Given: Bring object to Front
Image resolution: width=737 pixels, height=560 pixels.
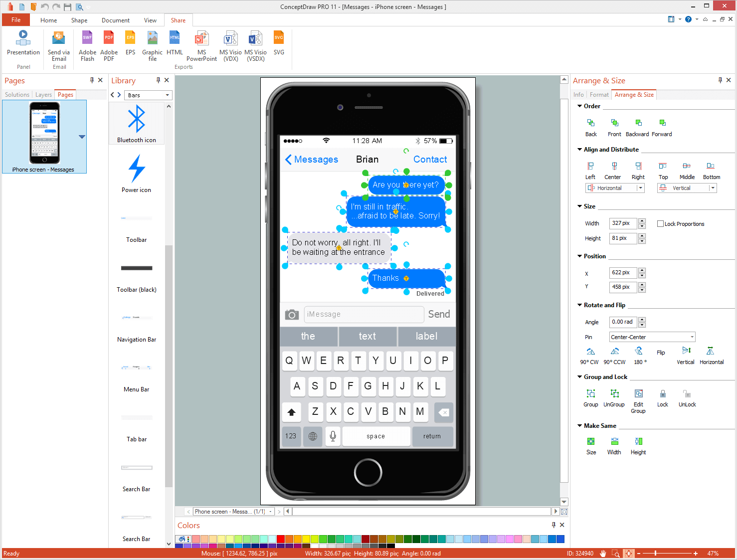Looking at the screenshot, I should click(614, 128).
